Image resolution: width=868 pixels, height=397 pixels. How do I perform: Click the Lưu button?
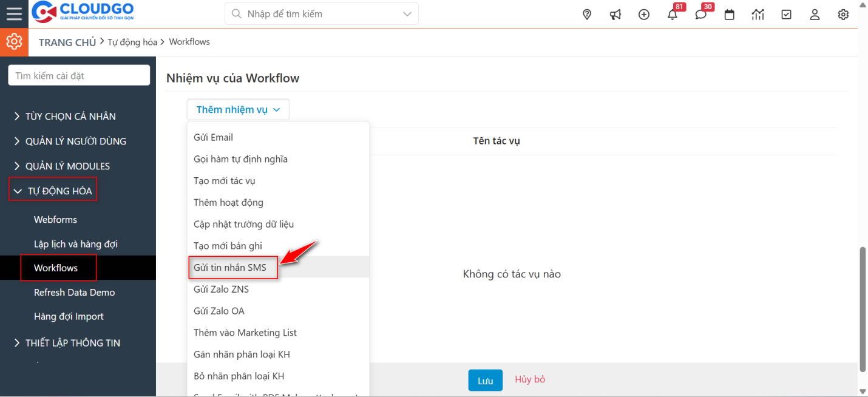(485, 380)
